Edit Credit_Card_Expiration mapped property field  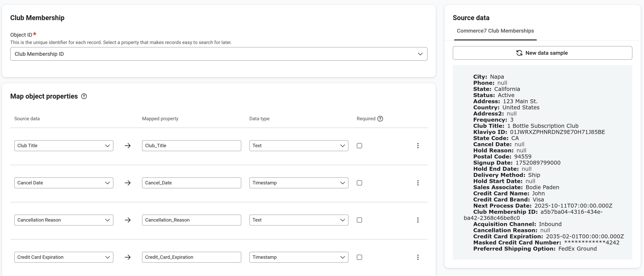192,257
